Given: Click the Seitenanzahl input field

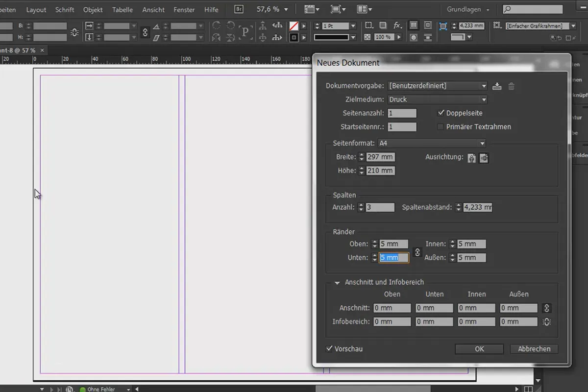Looking at the screenshot, I should [402, 113].
